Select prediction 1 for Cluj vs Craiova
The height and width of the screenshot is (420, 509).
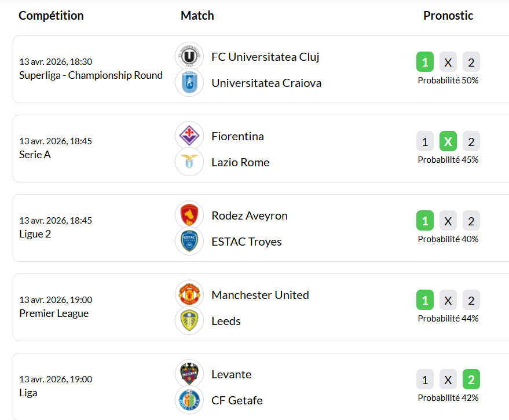tap(425, 62)
